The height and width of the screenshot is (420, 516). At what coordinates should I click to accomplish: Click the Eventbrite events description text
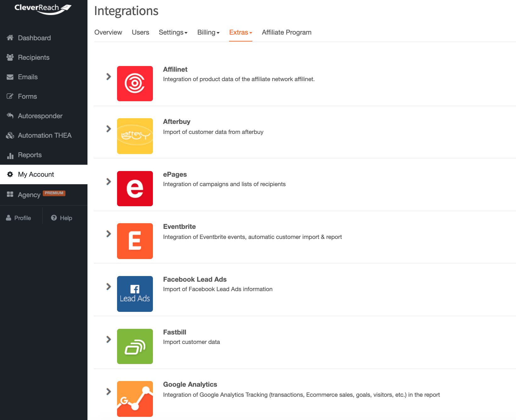point(252,237)
